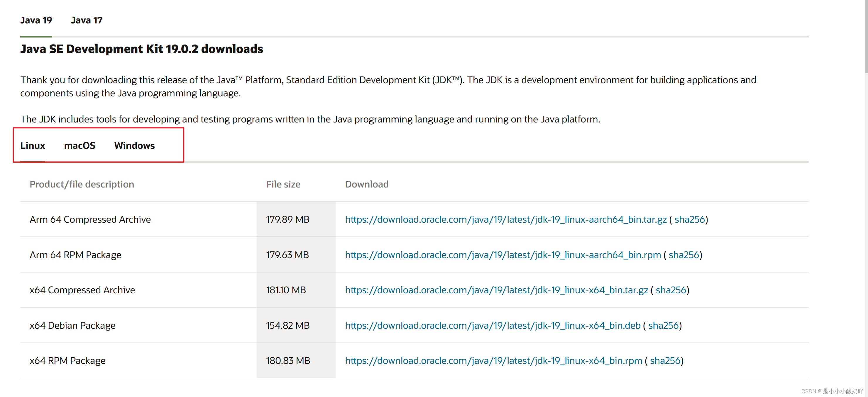The height and width of the screenshot is (397, 868).
Task: Click the 180.83 MB file size cell
Action: pos(296,361)
